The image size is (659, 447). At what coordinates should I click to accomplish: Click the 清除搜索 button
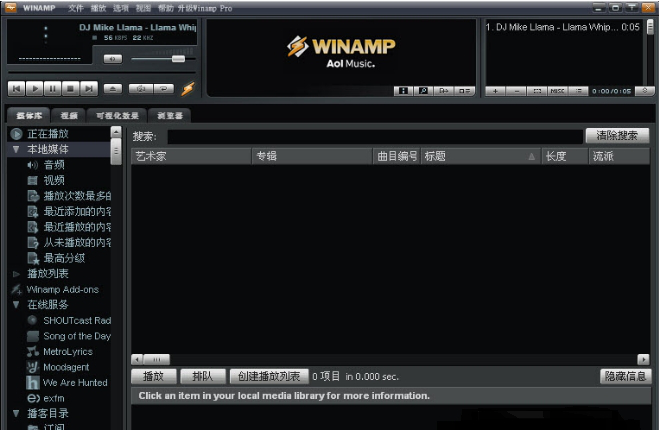617,136
